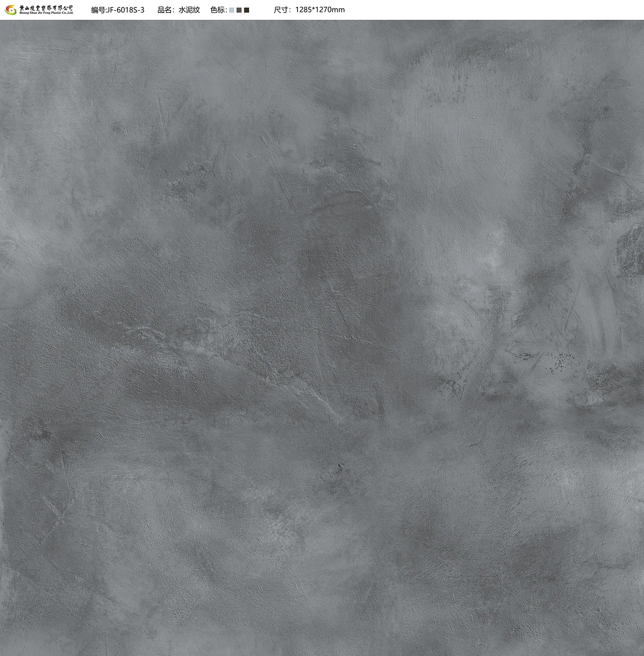Click the Chinese company name 黄山捷丰塑胶有限公司

click(46, 8)
